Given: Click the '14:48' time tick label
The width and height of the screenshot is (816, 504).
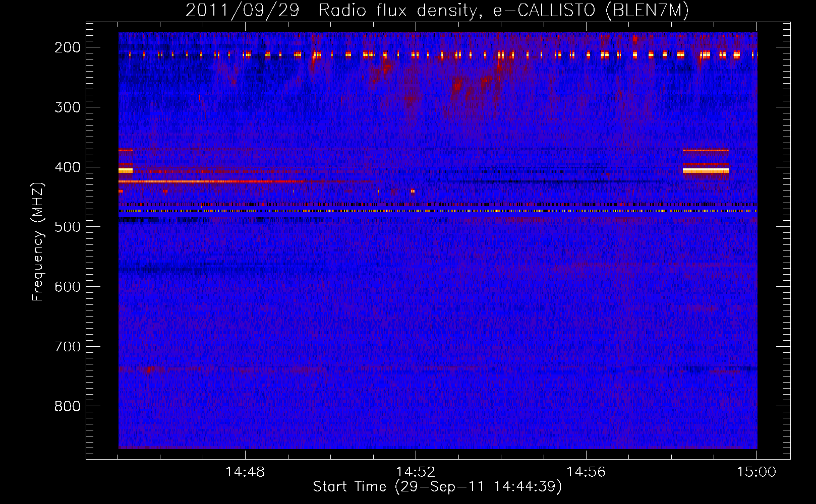Looking at the screenshot, I should 245,472.
